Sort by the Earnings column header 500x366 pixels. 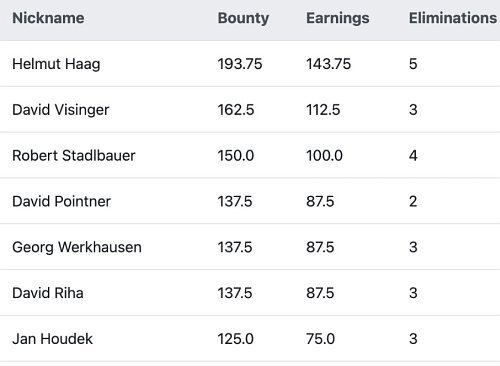(338, 18)
